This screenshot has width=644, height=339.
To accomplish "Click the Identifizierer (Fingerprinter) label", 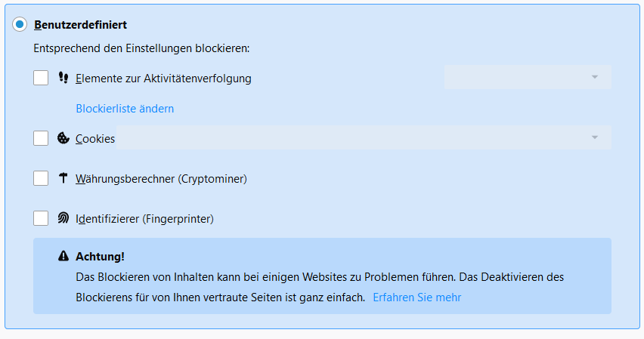I will [144, 219].
